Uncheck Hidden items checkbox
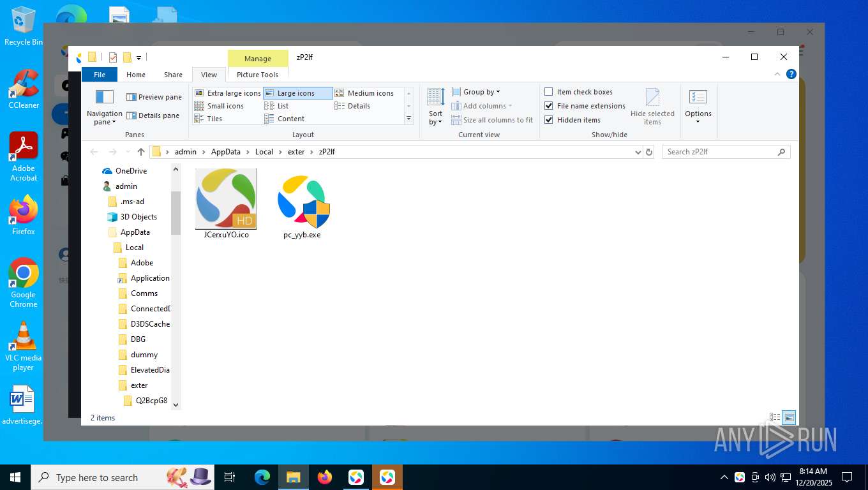This screenshot has height=490, width=868. click(572, 120)
